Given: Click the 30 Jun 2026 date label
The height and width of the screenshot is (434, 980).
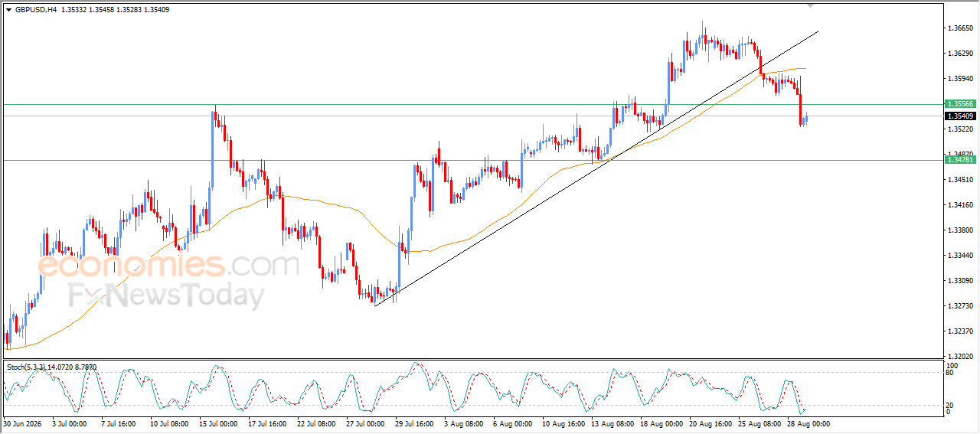Looking at the screenshot, I should pos(23,423).
